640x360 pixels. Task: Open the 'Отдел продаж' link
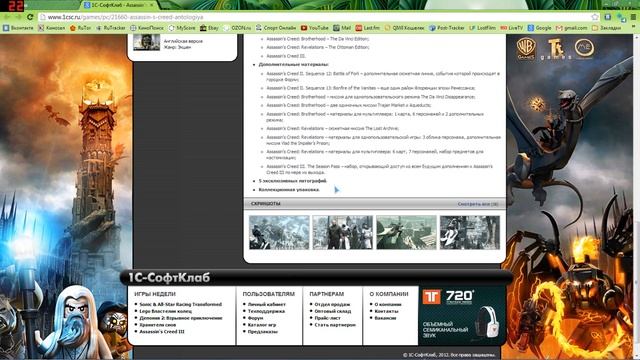coord(332,304)
